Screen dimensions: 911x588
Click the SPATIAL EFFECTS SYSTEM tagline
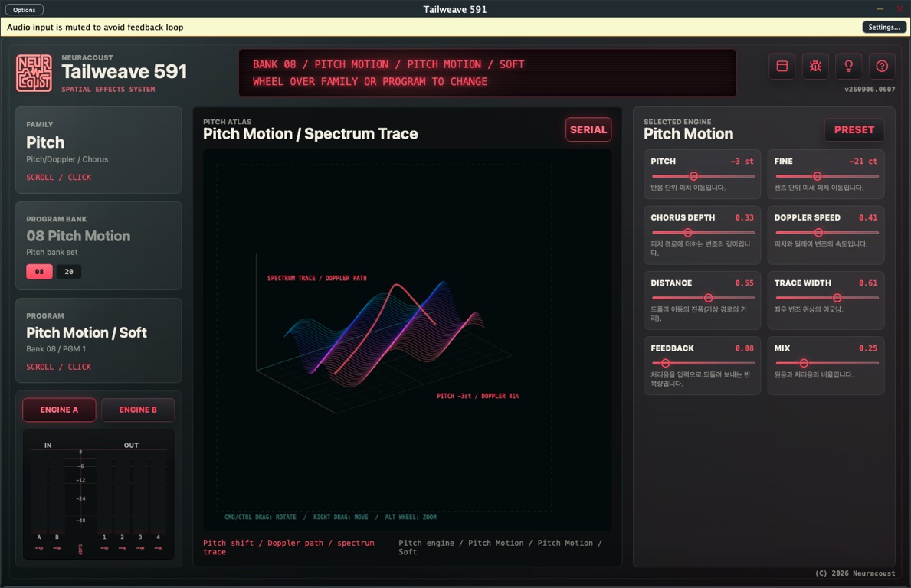pos(108,90)
